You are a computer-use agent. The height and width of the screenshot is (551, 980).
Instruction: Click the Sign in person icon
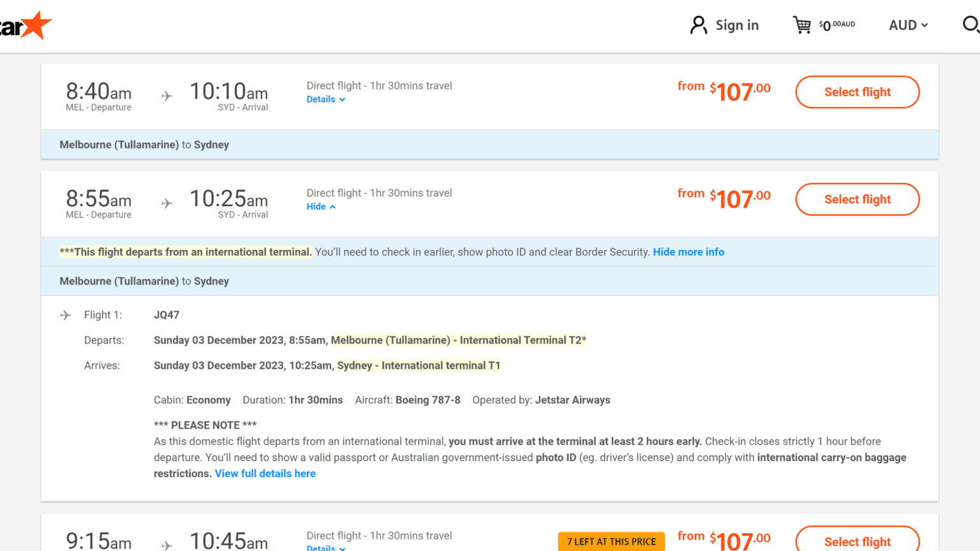coord(699,25)
